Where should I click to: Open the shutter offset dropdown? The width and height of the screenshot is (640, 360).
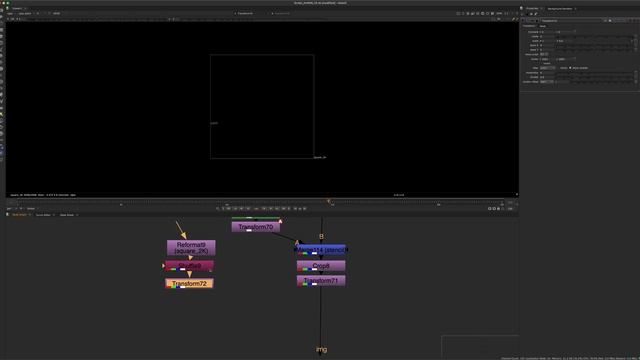click(x=547, y=82)
